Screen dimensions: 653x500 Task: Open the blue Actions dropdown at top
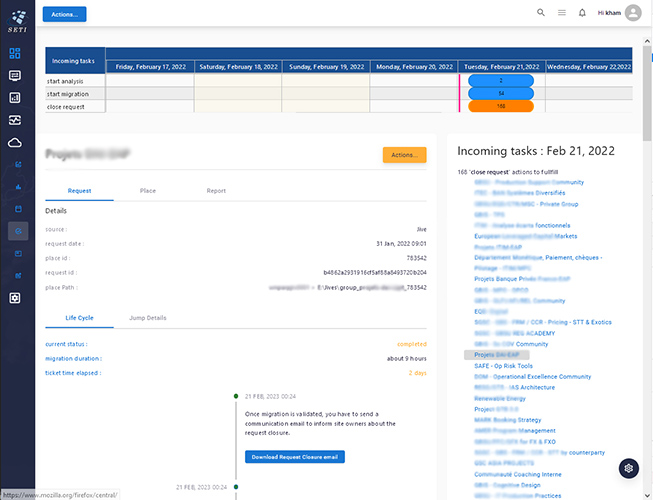65,14
